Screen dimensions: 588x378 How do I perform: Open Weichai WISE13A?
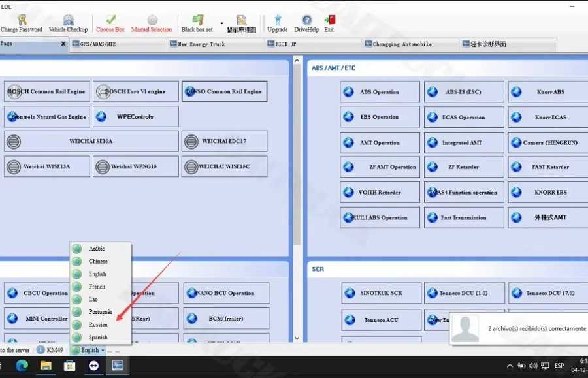pos(47,166)
